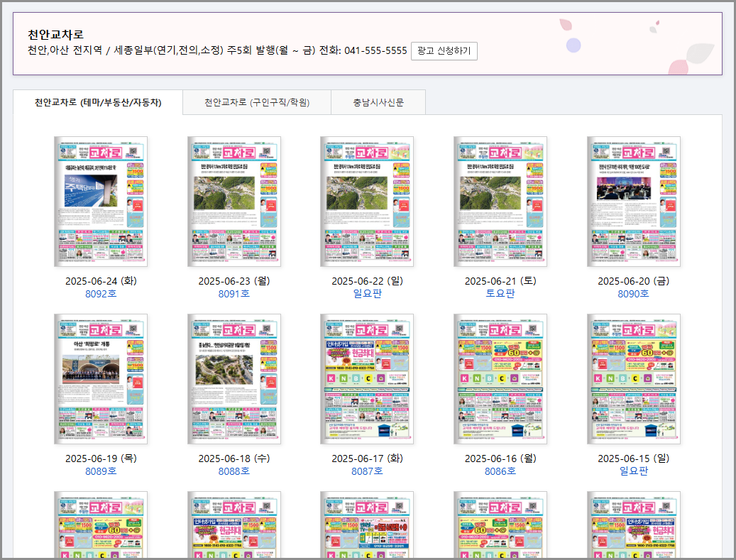The image size is (736, 560).
Task: Click the 일요판 link under 2025-06-15
Action: pyautogui.click(x=633, y=471)
